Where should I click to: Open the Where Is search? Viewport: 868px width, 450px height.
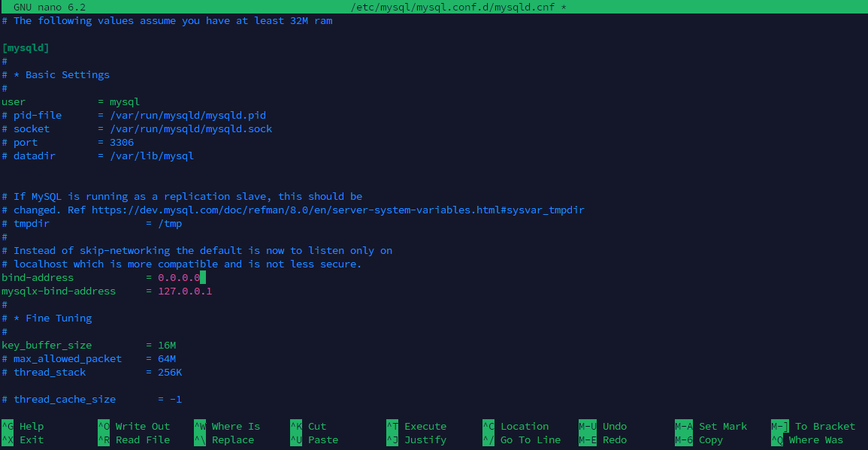236,426
